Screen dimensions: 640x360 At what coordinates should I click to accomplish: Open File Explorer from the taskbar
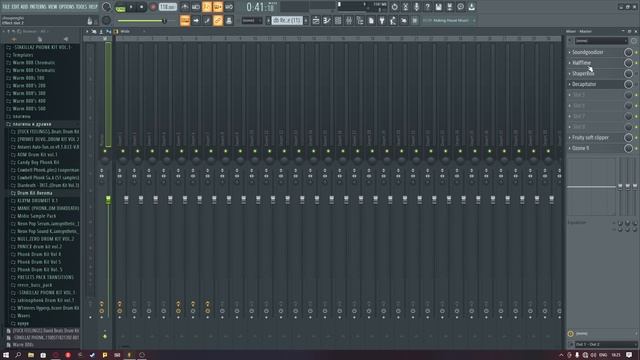tap(31, 355)
